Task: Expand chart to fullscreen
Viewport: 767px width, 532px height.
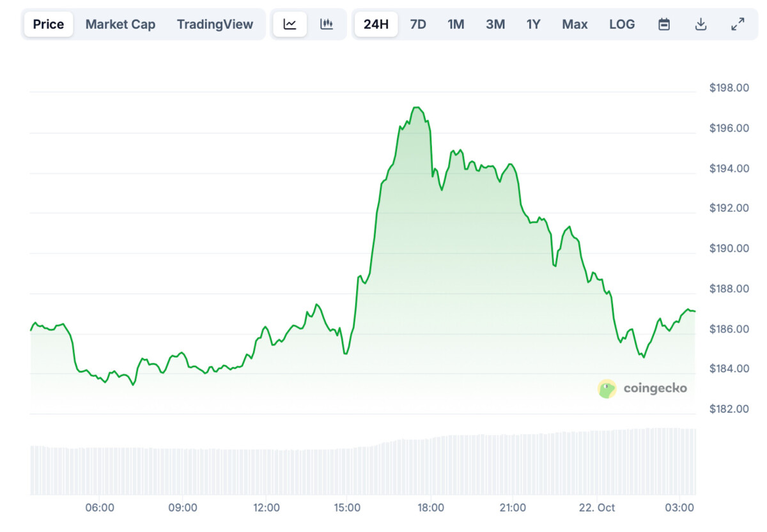Action: pyautogui.click(x=738, y=24)
